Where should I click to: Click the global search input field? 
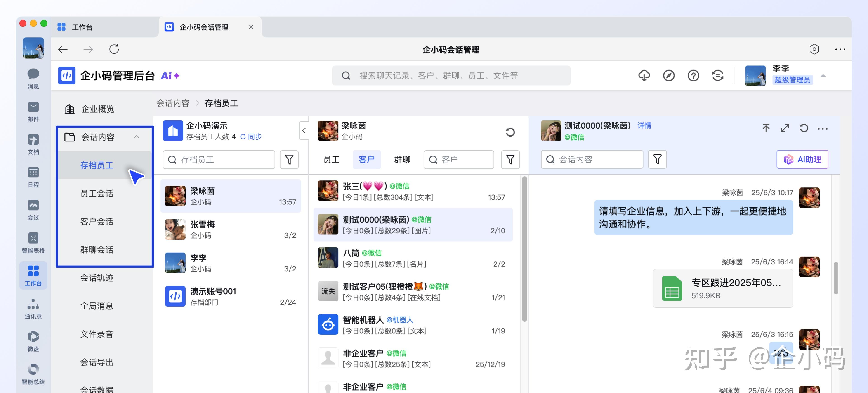(452, 76)
